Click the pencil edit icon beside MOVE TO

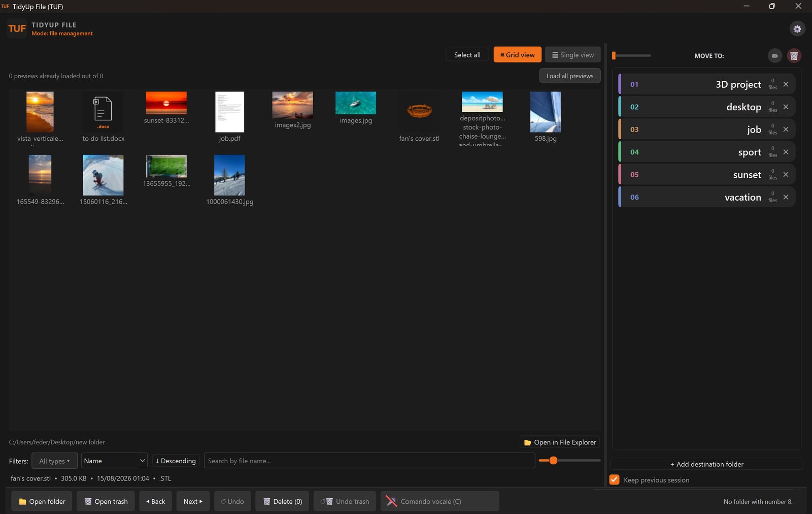775,56
